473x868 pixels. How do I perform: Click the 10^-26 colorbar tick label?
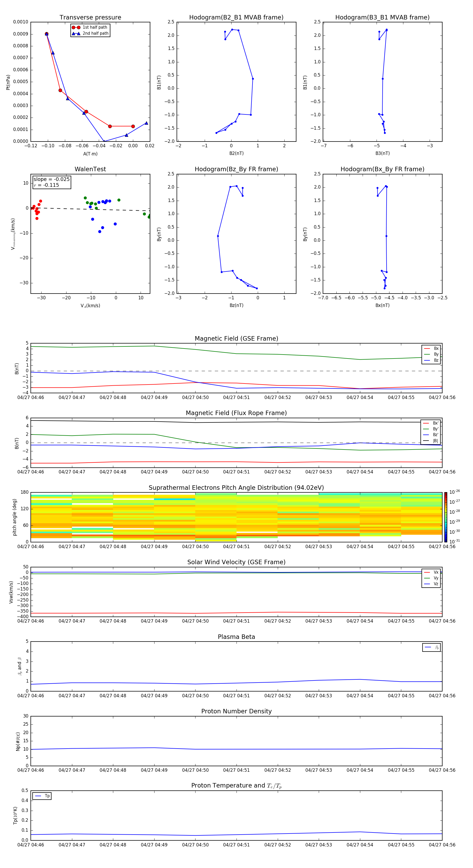coord(455,492)
